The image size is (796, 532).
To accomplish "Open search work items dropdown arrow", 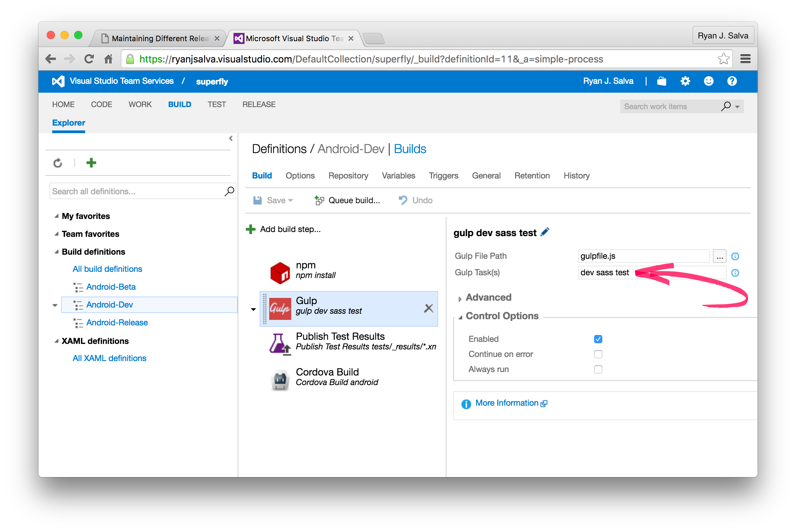I will [x=737, y=107].
